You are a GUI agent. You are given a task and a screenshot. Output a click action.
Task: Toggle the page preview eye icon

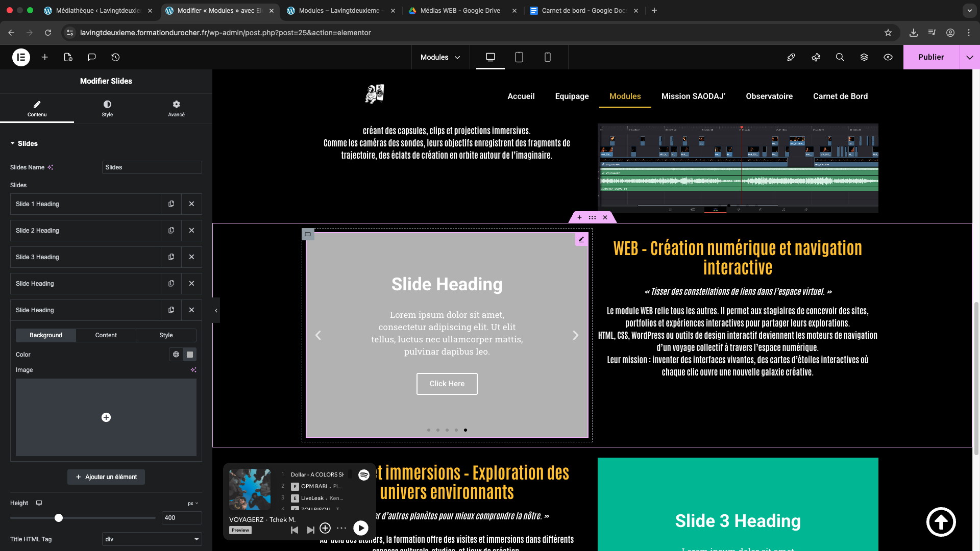tap(888, 57)
